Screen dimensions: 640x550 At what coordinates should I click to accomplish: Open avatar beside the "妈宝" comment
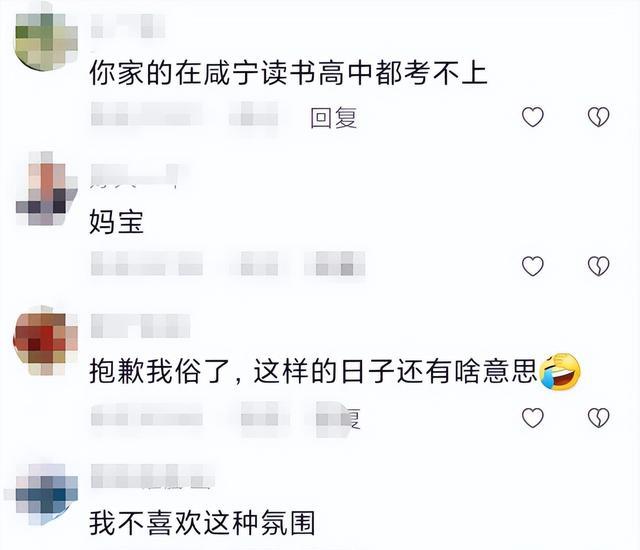46,189
